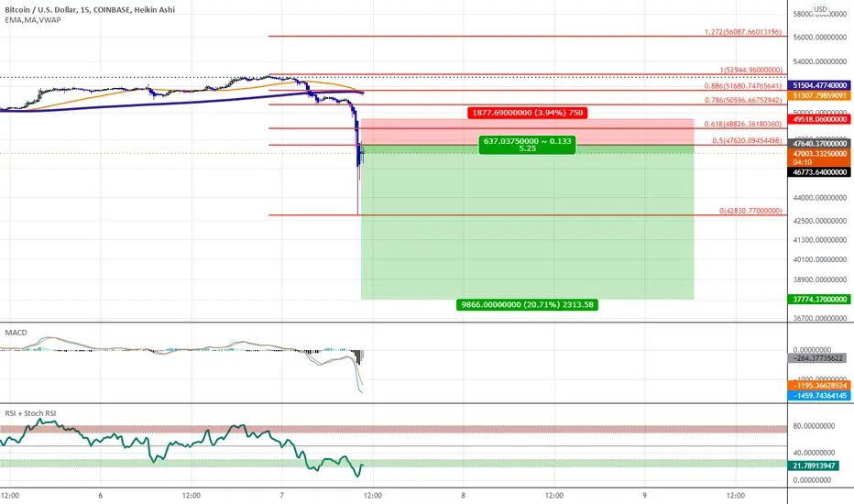Click the 38900.00000000 price axis tick
The height and width of the screenshot is (504, 854).
click(820, 279)
